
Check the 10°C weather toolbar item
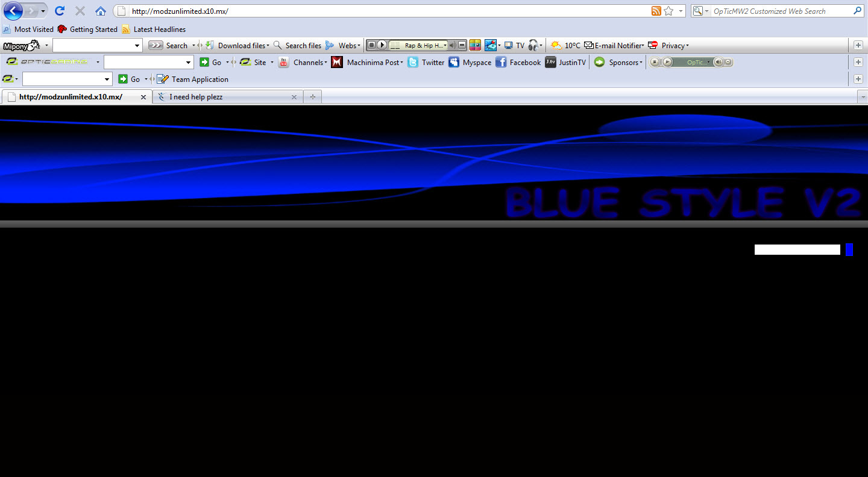click(x=565, y=45)
